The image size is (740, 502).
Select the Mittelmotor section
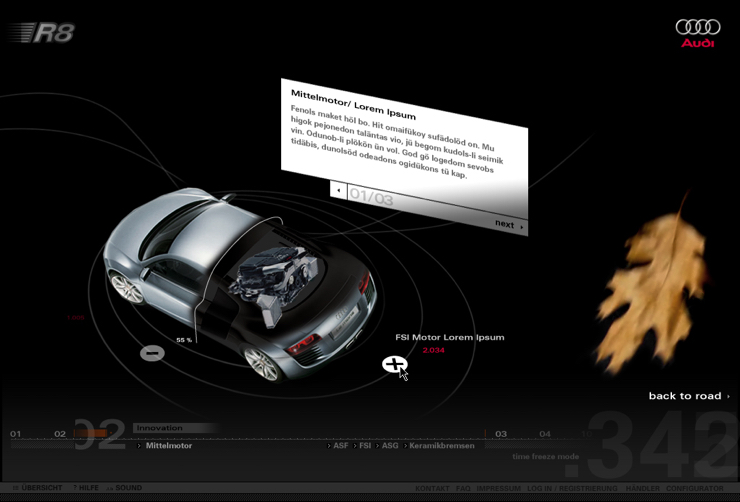coord(168,445)
